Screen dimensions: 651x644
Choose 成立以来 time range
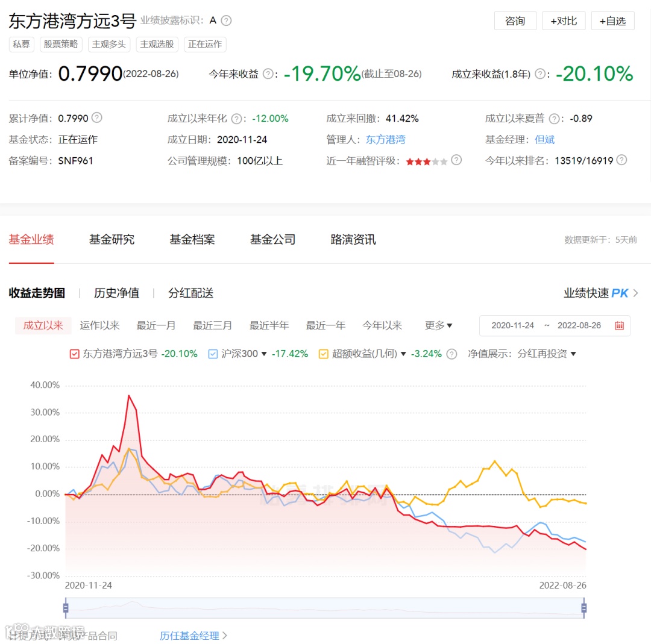[43, 325]
